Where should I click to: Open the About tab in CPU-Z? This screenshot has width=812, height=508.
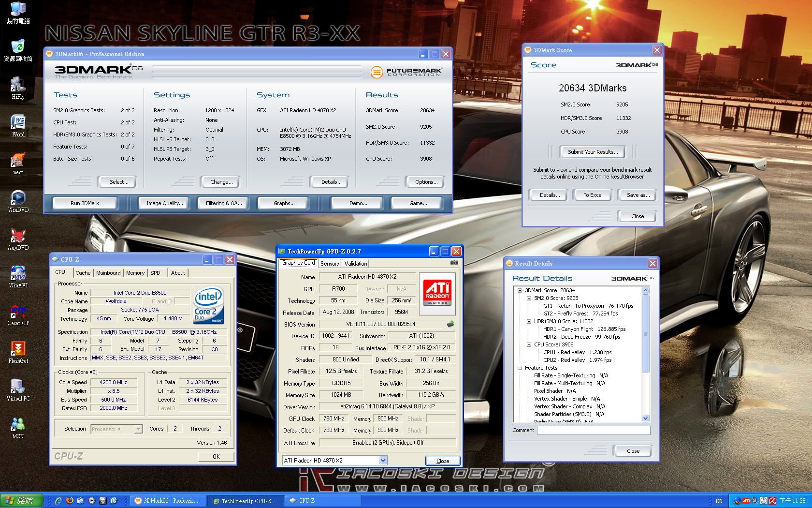(177, 273)
